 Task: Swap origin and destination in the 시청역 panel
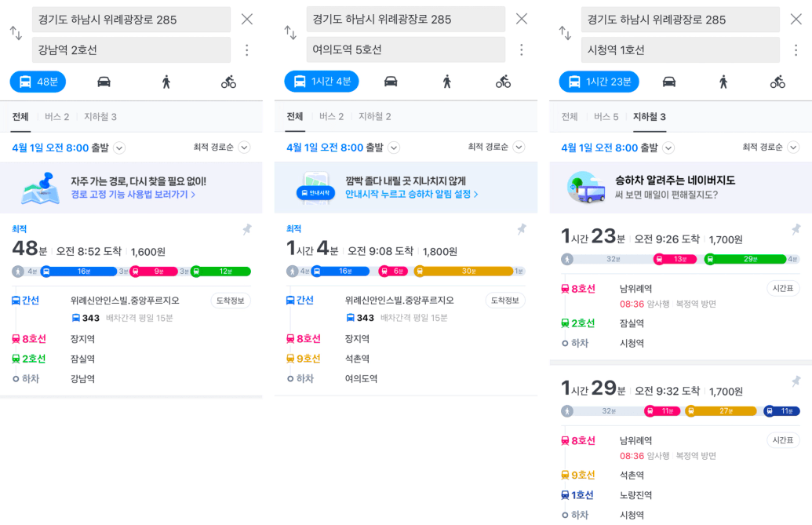[x=565, y=34]
